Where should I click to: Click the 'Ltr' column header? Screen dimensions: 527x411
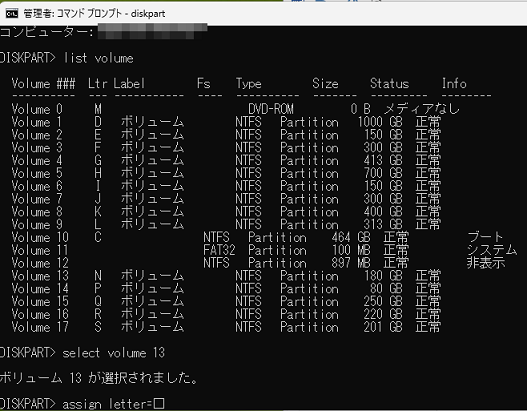[x=97, y=83]
